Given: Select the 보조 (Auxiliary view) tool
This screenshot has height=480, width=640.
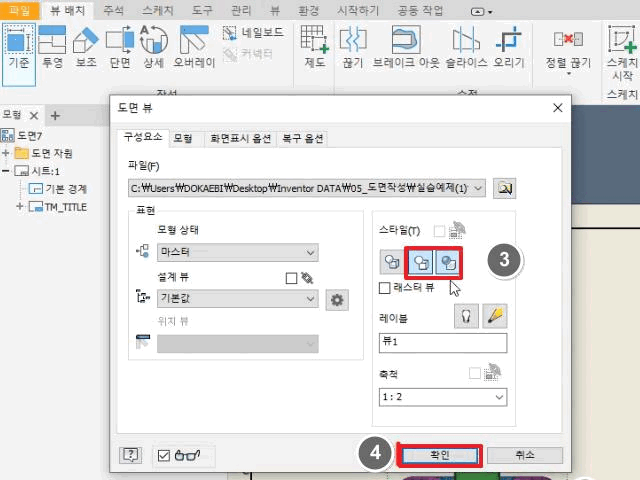Looking at the screenshot, I should point(86,47).
